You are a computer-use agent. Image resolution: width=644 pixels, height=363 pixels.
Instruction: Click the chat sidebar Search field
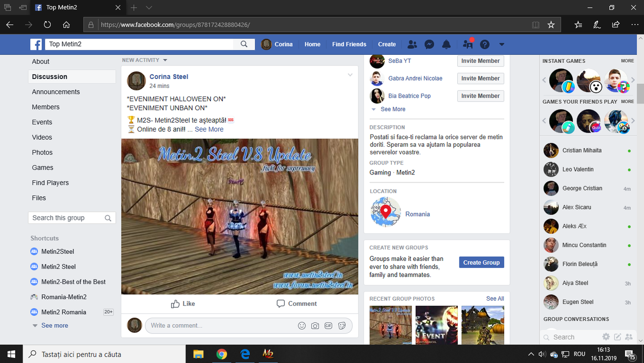tap(571, 337)
